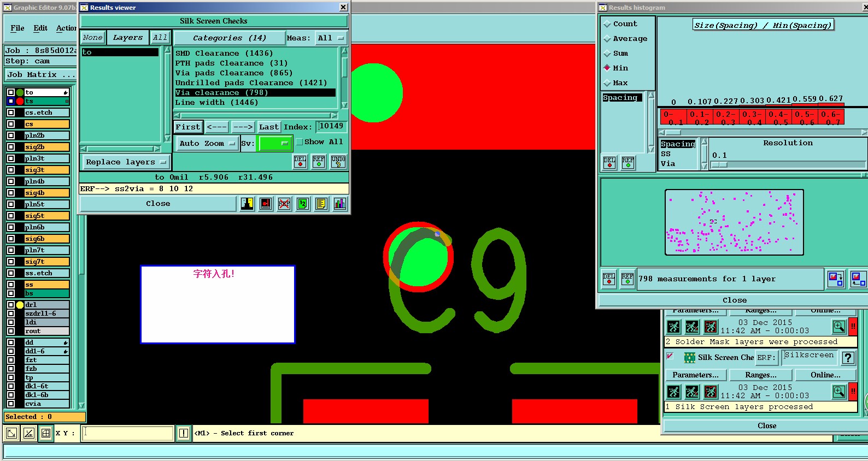Click REF icon beside Spacing SS Via list
868x461 pixels.
(x=628, y=163)
